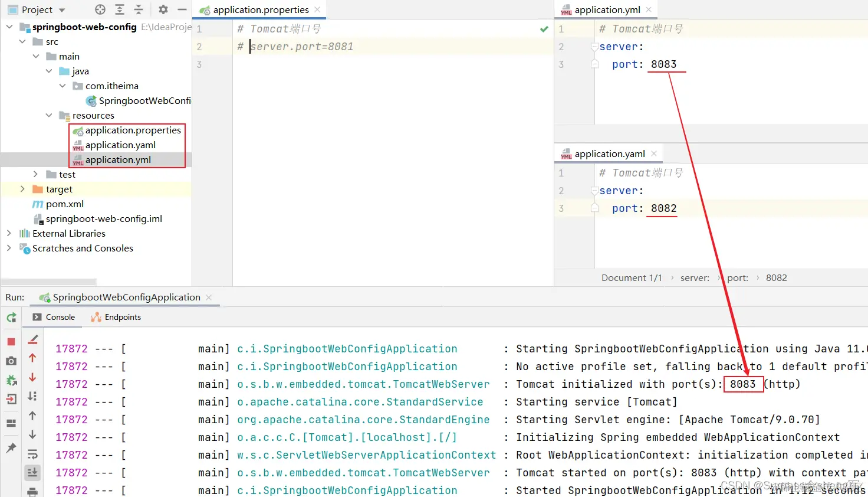Screen dimensions: 868x497
Task: Collapse the java folder
Action: click(x=49, y=71)
